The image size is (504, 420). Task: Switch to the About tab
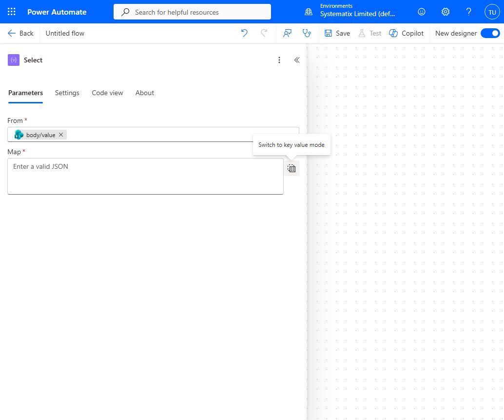[x=145, y=93]
